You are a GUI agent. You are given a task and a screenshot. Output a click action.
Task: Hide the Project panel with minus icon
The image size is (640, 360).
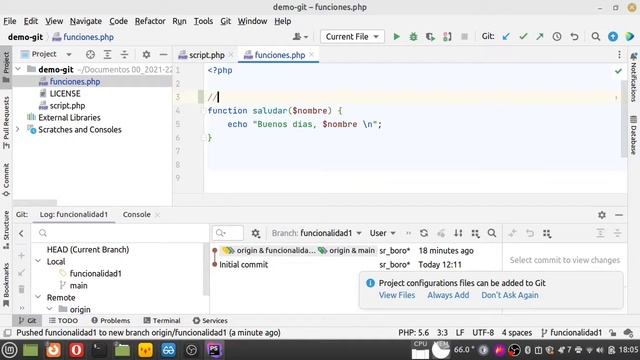[163, 54]
